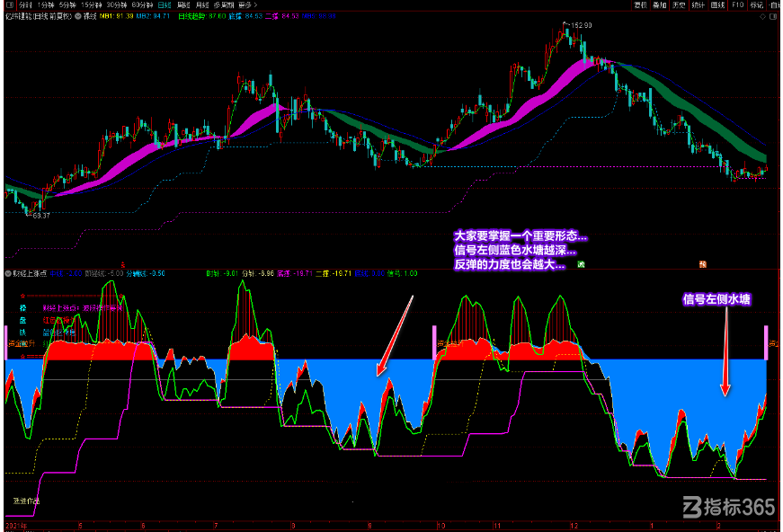
Task: Click the 叠加 overlay button
Action: click(660, 5)
